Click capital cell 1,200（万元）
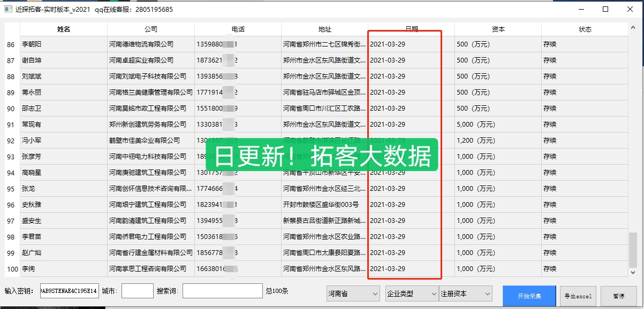This screenshot has height=309, width=644. pyautogui.click(x=498, y=141)
